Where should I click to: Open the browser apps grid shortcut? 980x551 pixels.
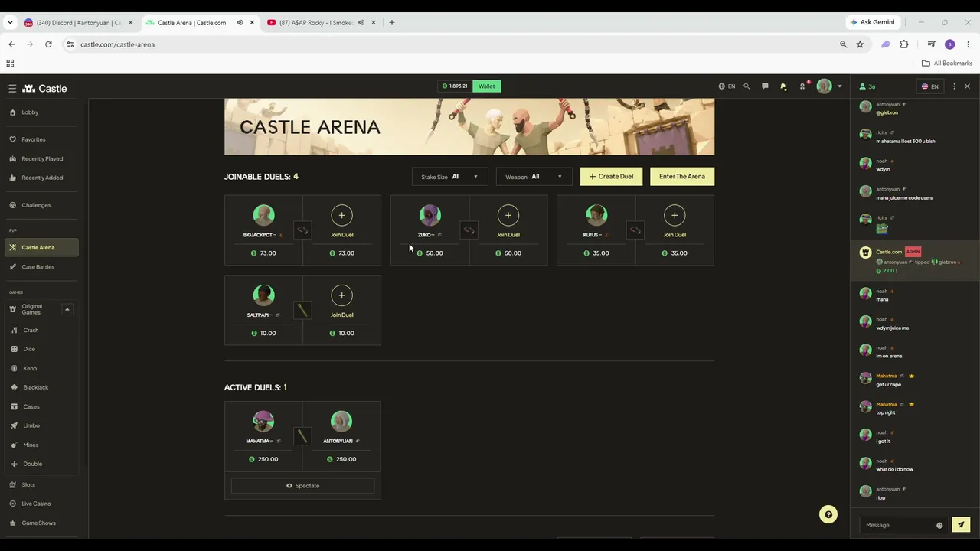tap(10, 64)
